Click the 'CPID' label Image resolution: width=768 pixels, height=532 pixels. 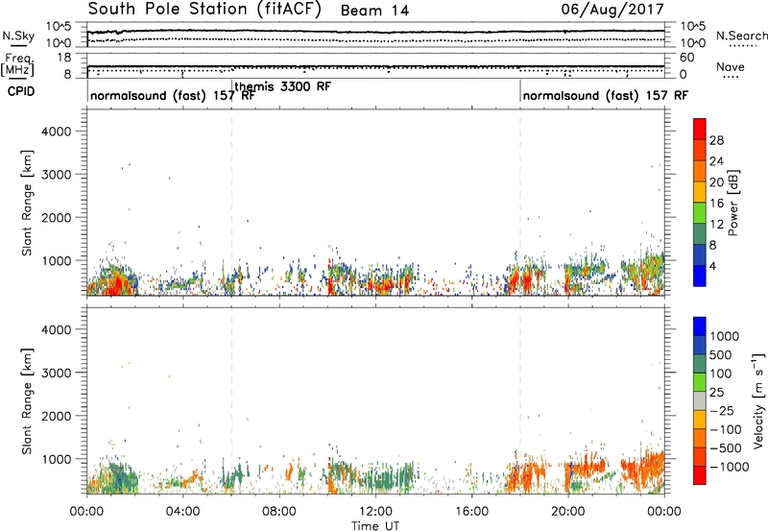[21, 91]
